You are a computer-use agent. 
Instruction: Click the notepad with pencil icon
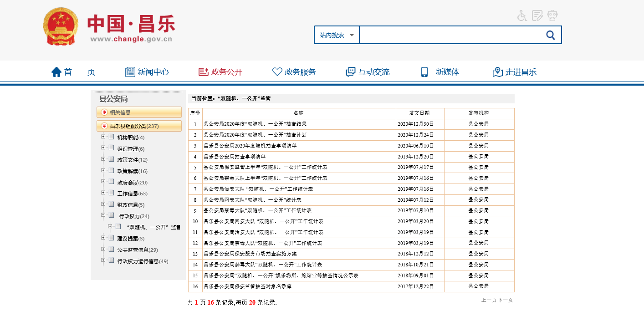tap(537, 15)
